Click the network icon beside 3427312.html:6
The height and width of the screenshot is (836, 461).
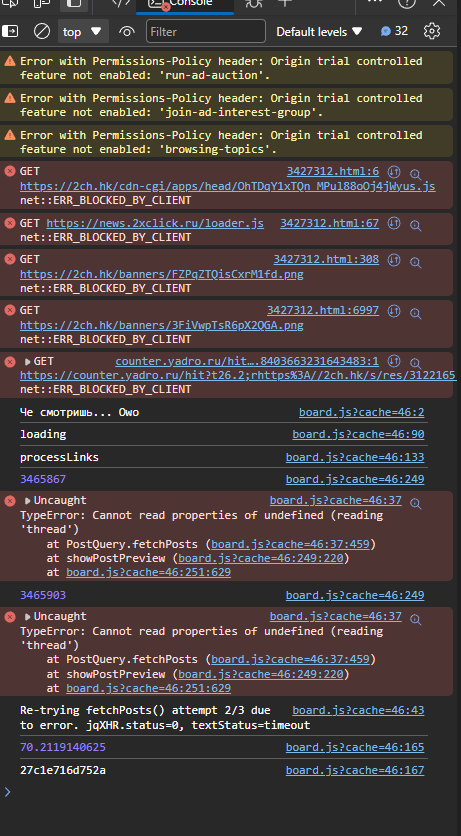point(394,172)
